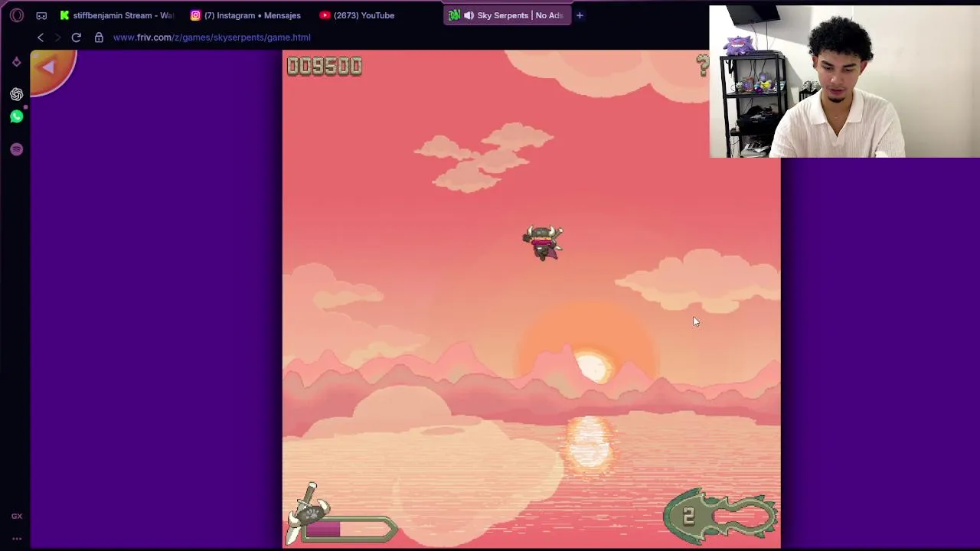Go back with browser back arrow
This screenshot has height=551, width=980.
[x=41, y=37]
